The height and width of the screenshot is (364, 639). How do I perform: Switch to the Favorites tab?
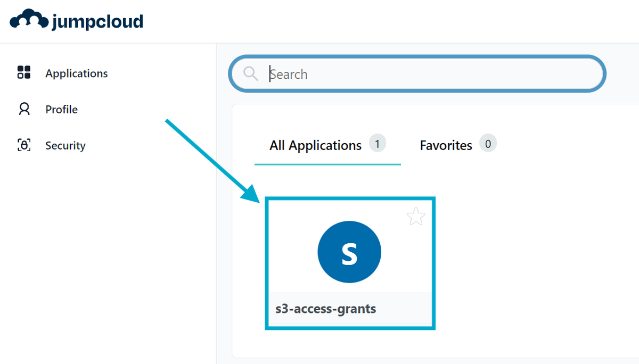click(x=446, y=145)
